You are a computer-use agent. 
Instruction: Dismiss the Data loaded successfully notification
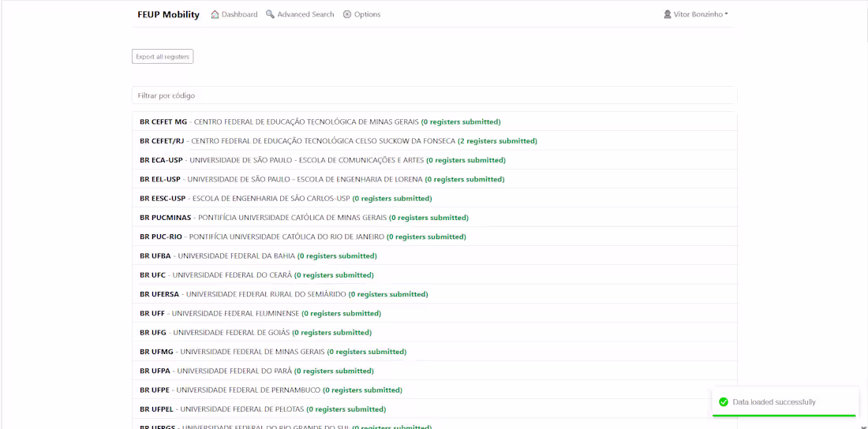coord(784,402)
